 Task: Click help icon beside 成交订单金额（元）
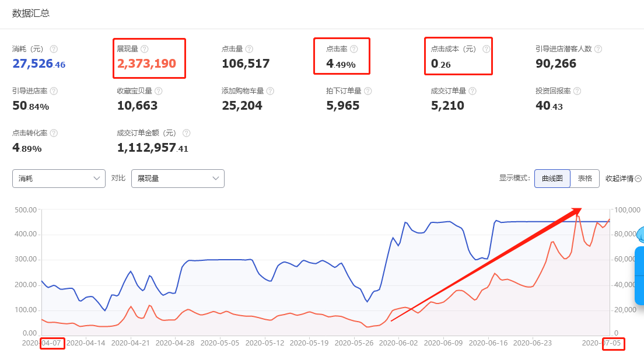click(x=186, y=134)
